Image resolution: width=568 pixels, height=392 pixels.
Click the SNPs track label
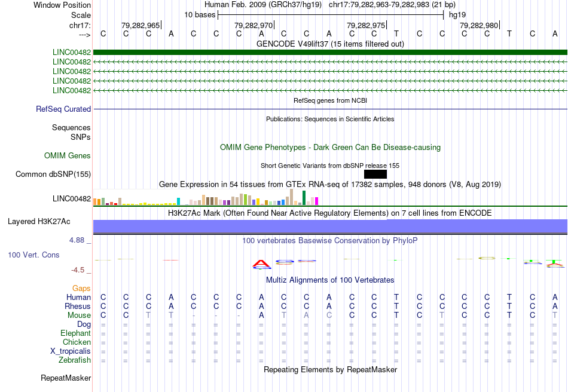(x=81, y=137)
